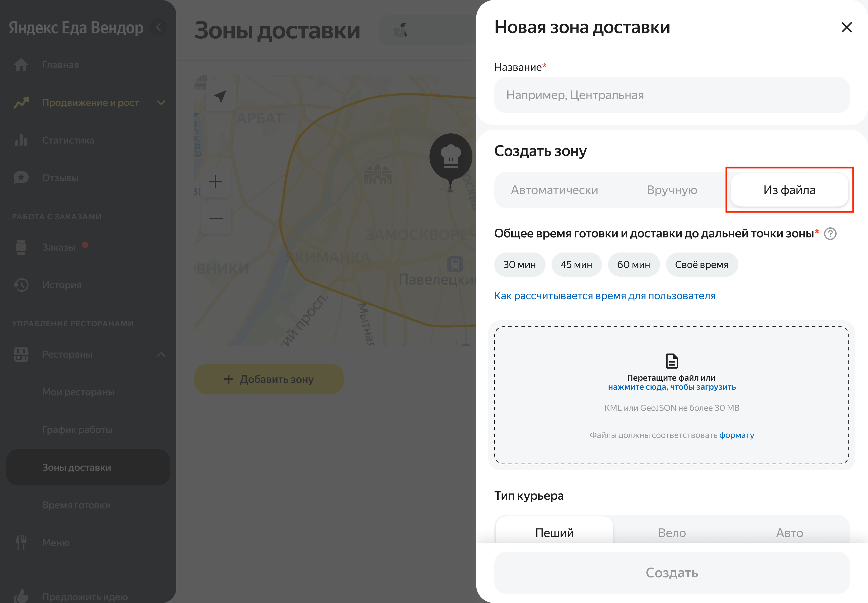The width and height of the screenshot is (868, 603).
Task: Expand the Продвижение и рост section
Action: coord(161,103)
